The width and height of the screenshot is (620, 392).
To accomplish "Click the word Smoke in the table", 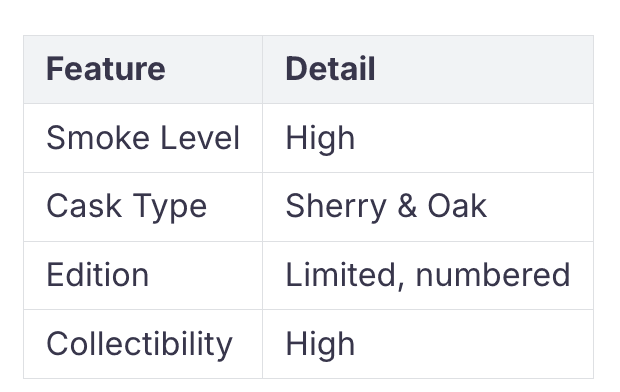I will pyautogui.click(x=98, y=138).
